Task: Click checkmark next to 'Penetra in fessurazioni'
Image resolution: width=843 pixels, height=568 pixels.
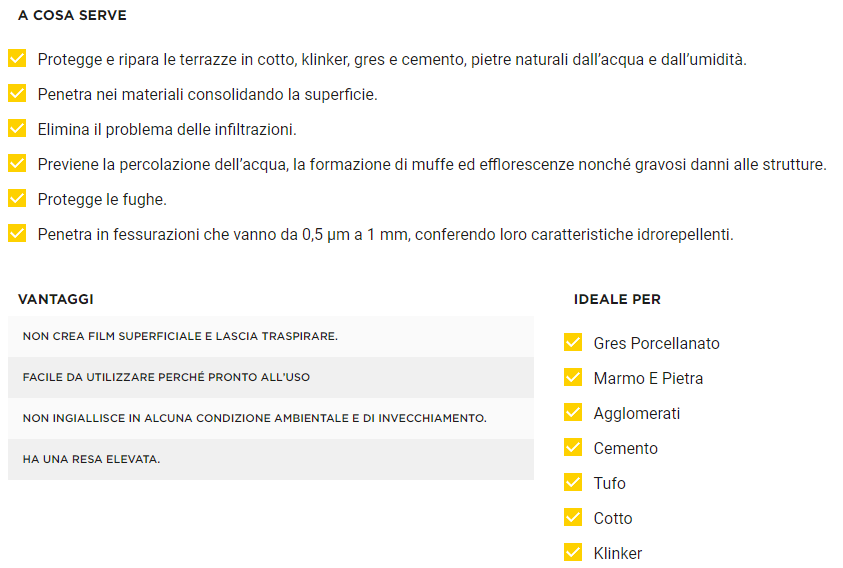Action: click(17, 234)
